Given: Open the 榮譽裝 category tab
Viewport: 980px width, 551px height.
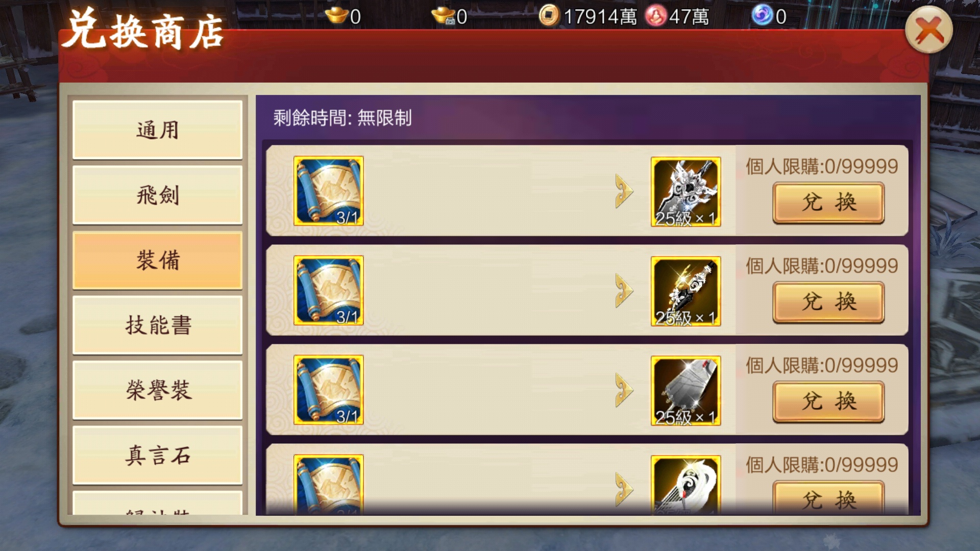Looking at the screenshot, I should point(157,390).
